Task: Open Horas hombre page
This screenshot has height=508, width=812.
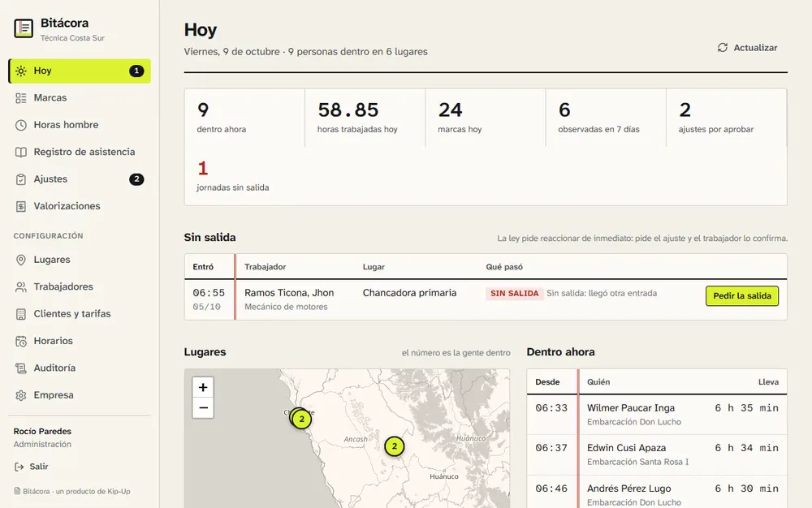Action: [x=80, y=125]
